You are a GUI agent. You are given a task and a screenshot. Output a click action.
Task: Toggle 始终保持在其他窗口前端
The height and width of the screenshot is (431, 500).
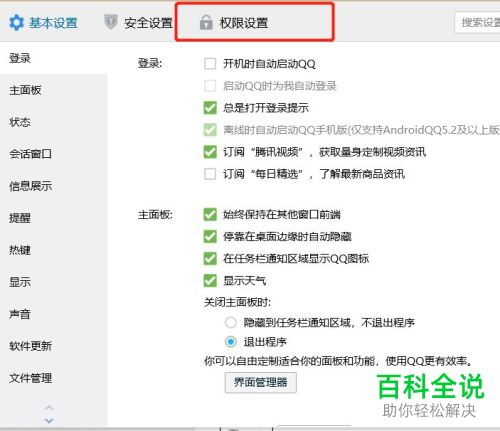210,214
